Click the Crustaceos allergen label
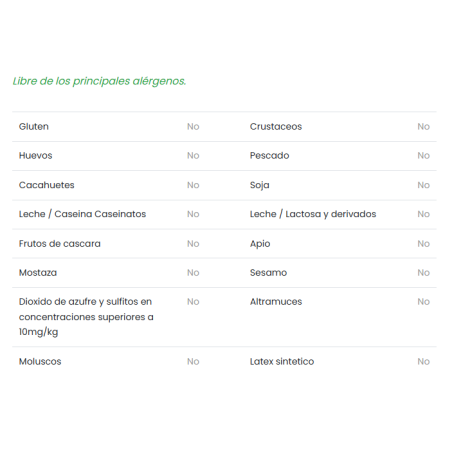Screen dimensions: 452x452 tap(276, 127)
